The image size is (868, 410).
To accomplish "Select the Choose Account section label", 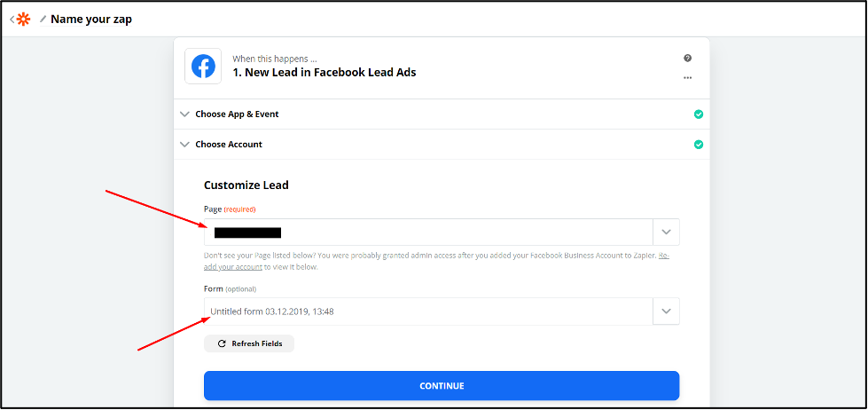I will point(229,145).
